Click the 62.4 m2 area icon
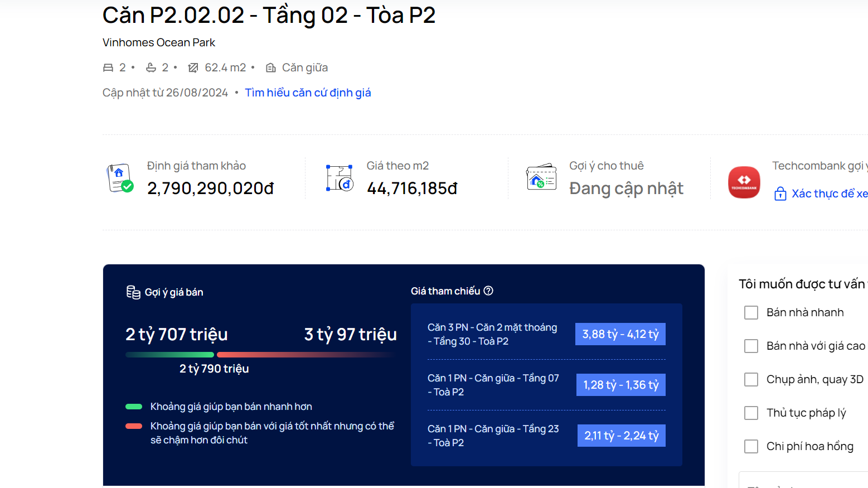The image size is (868, 488). tap(193, 67)
